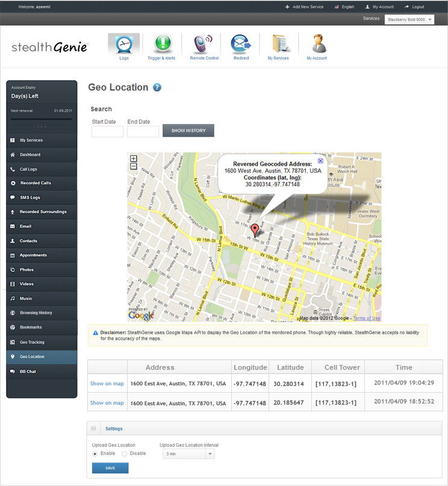This screenshot has height=486, width=448.
Task: Open Bookmarks in sidebar
Action: [42, 327]
